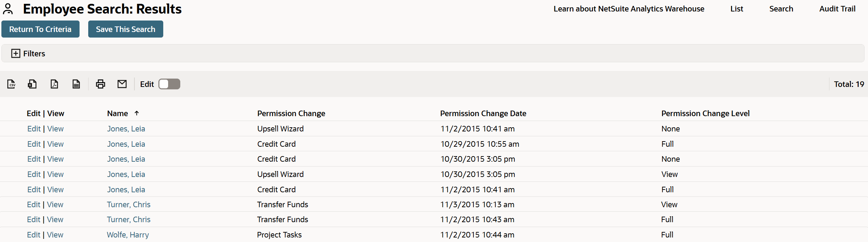Click Save This Search button

coord(125,29)
